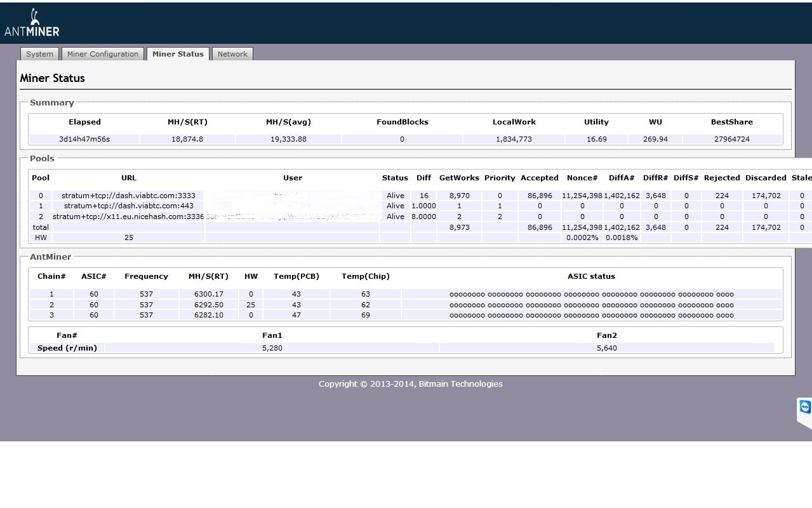Open the Miner Configuration tab
812x508 pixels.
pos(103,54)
